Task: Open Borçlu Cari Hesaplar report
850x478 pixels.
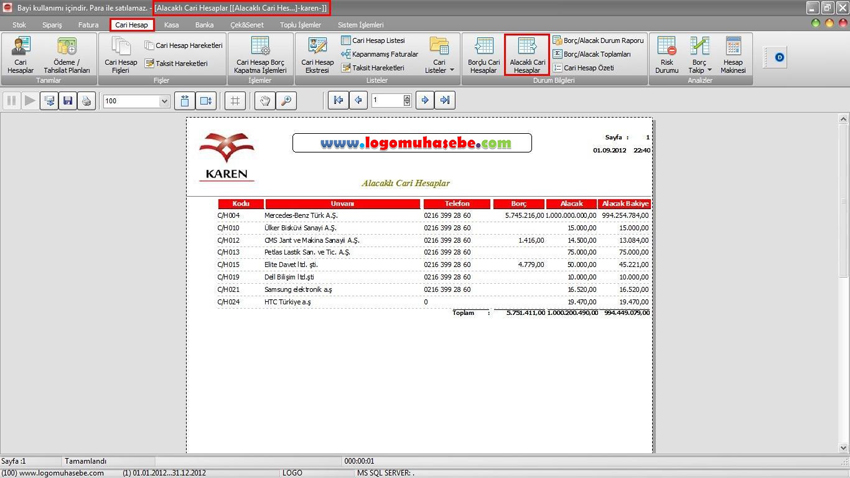Action: pos(484,55)
